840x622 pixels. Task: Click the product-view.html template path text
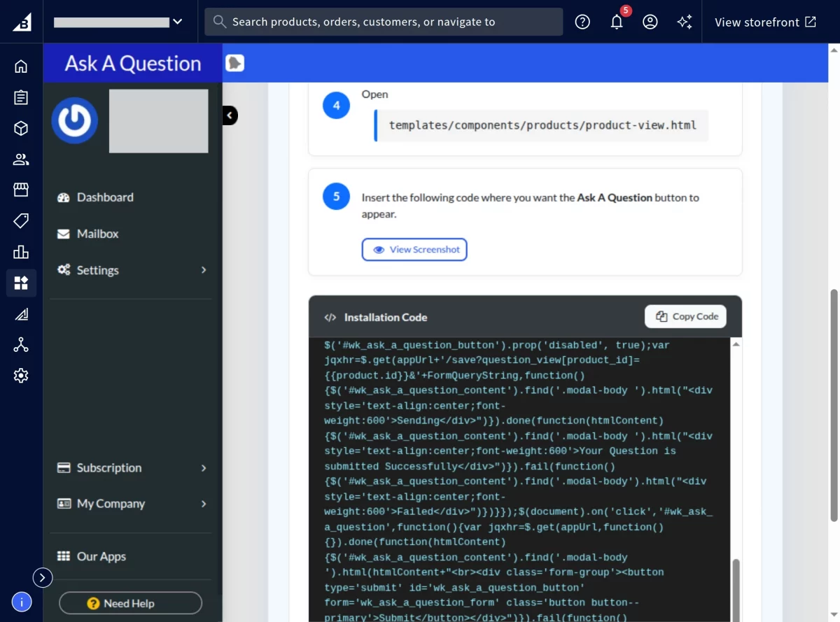tap(542, 126)
